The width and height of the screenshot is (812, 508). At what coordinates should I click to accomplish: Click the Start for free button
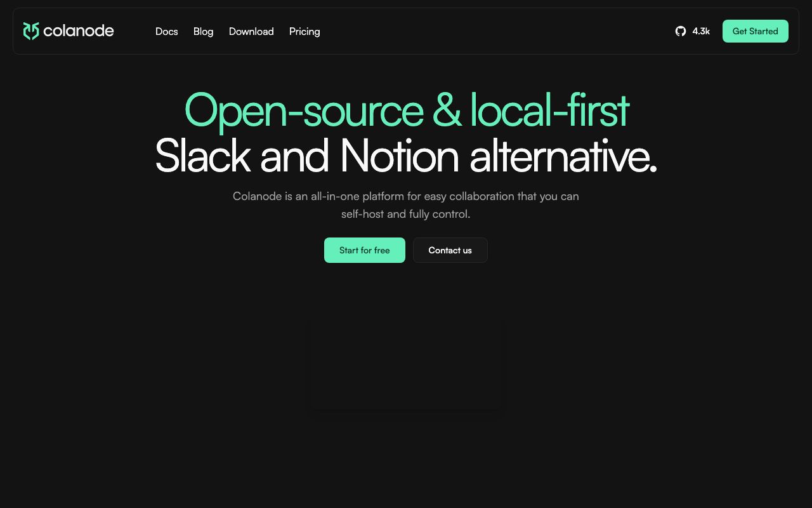pos(365,250)
